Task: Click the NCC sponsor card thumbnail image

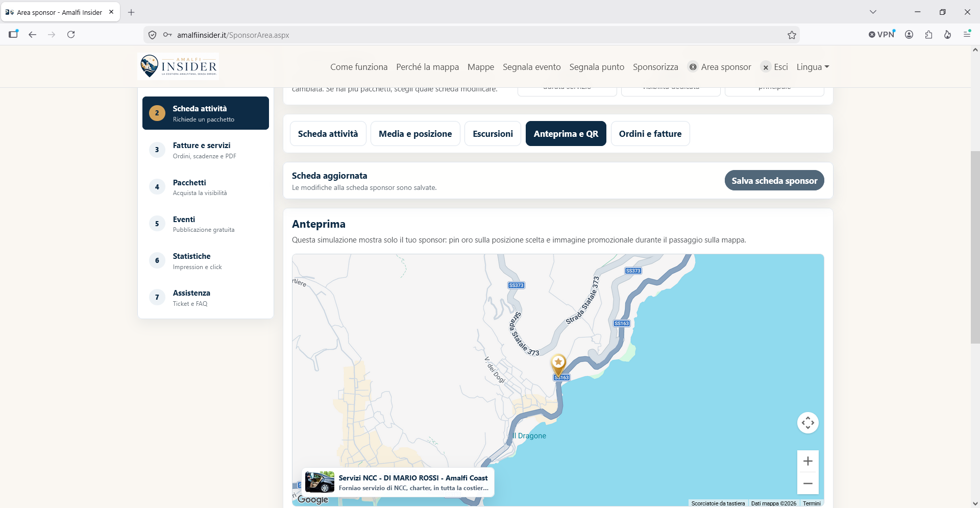Action: point(320,482)
